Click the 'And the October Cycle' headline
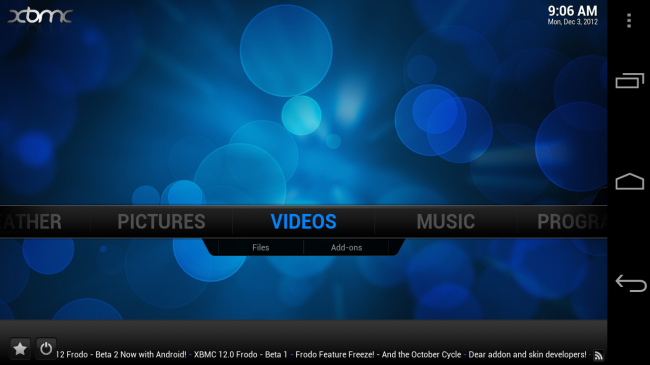650x365 pixels. (421, 355)
